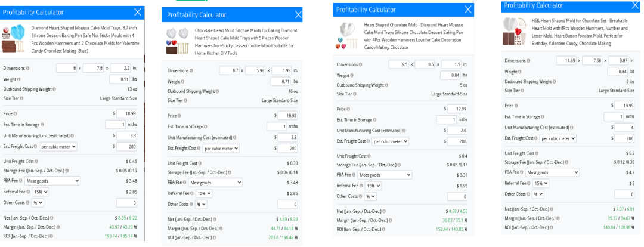Open freight cost unit dropdown in HSJL panel
Viewport: 644px width, 247px height.
point(559,138)
